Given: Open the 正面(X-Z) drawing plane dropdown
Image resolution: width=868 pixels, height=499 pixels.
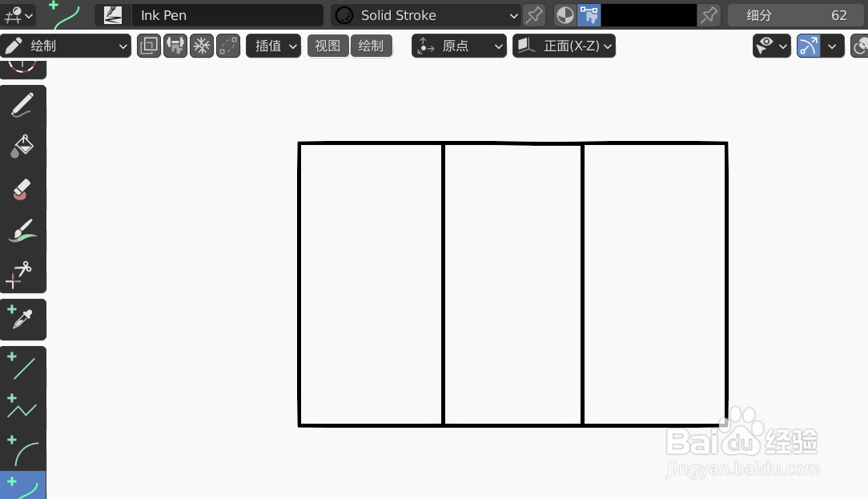Looking at the screenshot, I should (x=564, y=46).
